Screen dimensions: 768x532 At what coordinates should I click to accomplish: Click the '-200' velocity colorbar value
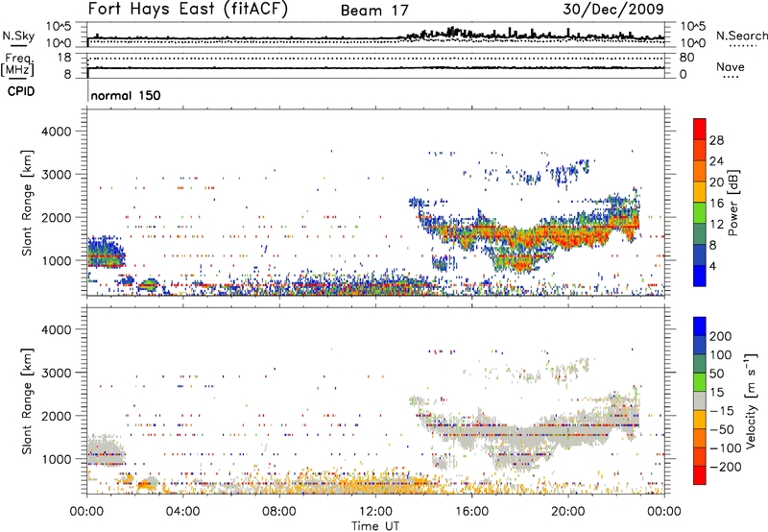725,467
